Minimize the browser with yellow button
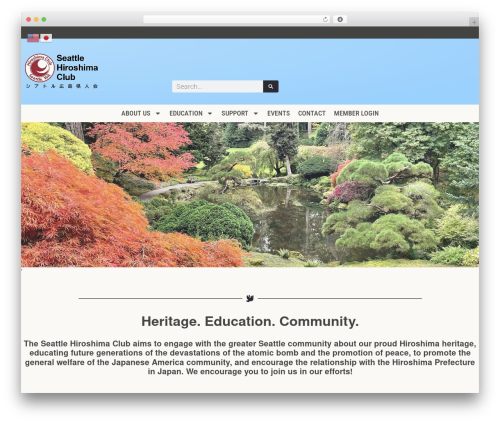Viewport: 500px width, 423px height. 36,19
